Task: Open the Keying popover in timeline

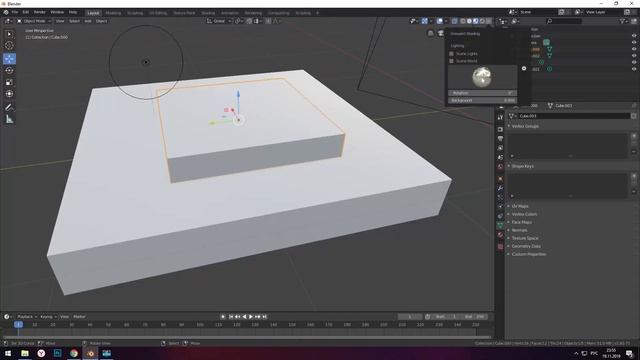Action: click(x=48, y=317)
